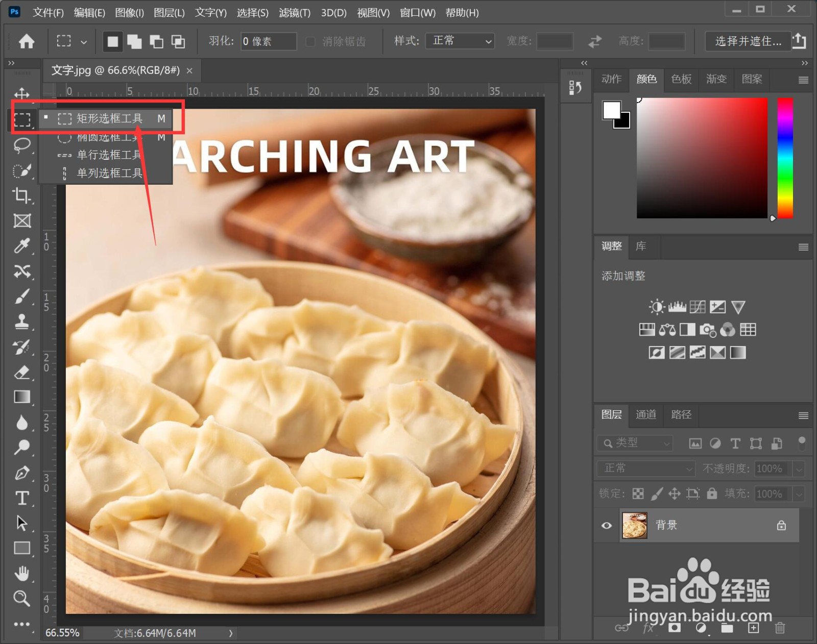The width and height of the screenshot is (817, 644).
Task: Select the Lasso tool
Action: click(x=21, y=145)
